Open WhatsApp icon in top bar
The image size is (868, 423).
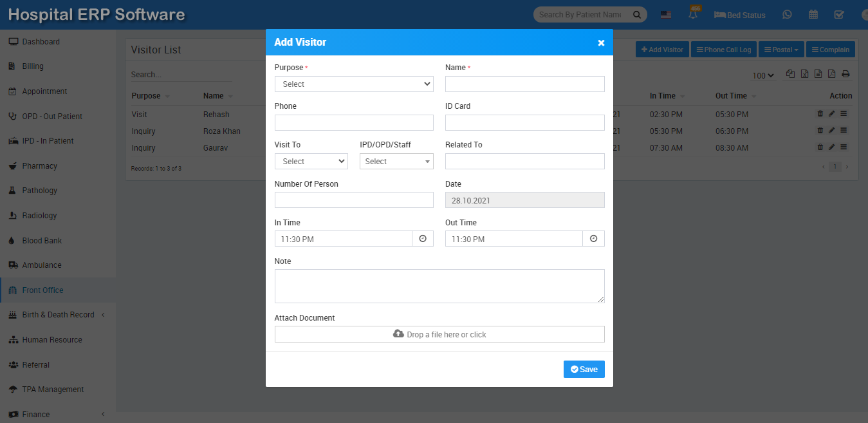click(787, 15)
